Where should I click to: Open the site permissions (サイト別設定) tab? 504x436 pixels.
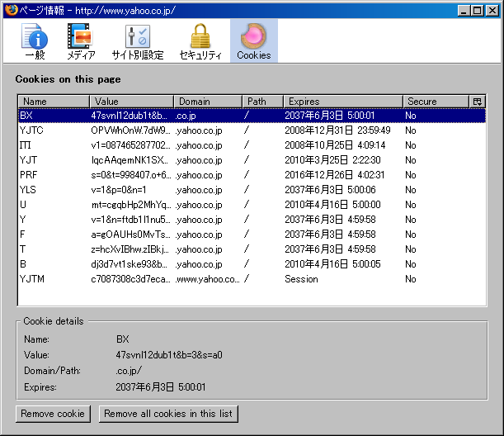(138, 41)
